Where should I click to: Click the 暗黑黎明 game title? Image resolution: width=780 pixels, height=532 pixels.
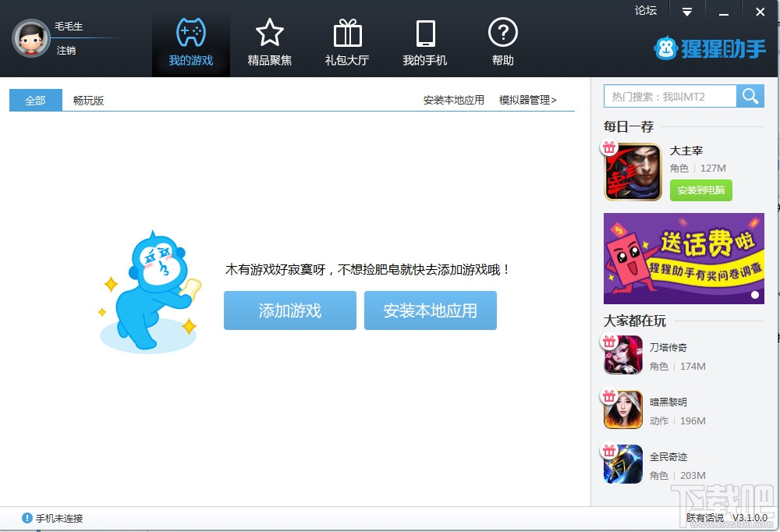point(668,402)
